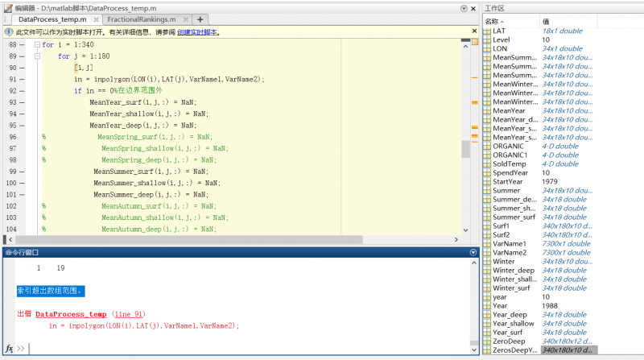644x360 pixels.
Task: Add a new editor tab with plus button
Action: click(200, 19)
